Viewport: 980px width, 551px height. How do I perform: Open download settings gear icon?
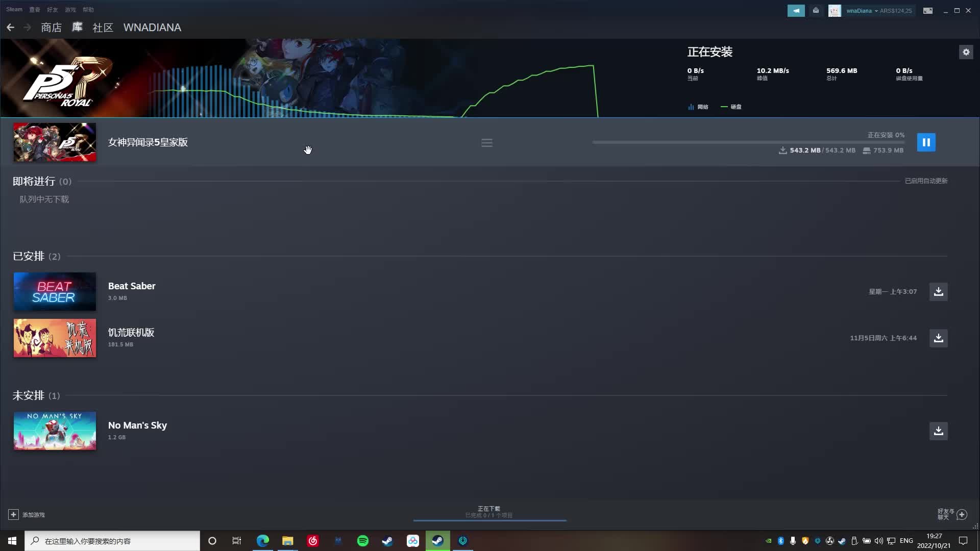[966, 52]
